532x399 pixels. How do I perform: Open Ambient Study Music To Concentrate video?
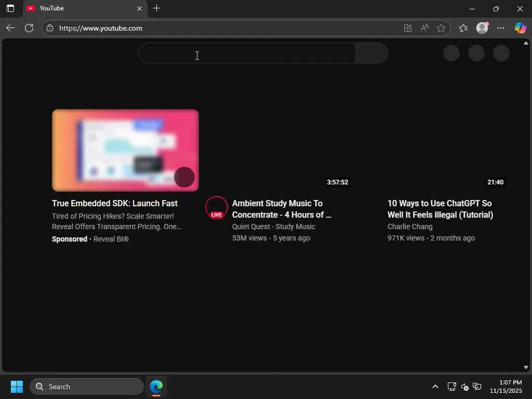click(282, 209)
